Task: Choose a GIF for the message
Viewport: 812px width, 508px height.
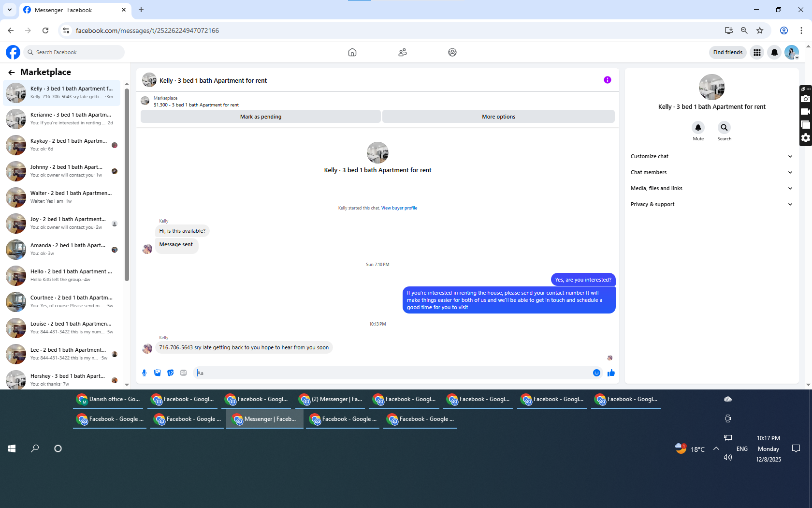Action: click(x=184, y=373)
